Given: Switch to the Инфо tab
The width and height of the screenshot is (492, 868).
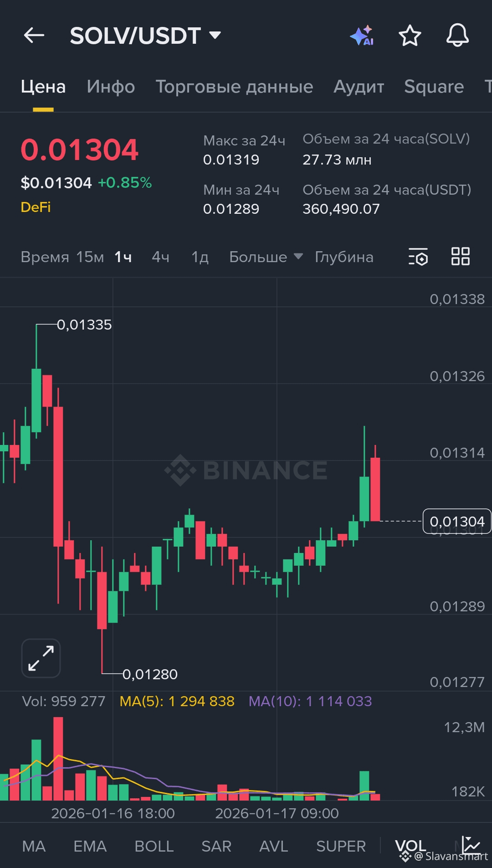Looking at the screenshot, I should 111,87.
